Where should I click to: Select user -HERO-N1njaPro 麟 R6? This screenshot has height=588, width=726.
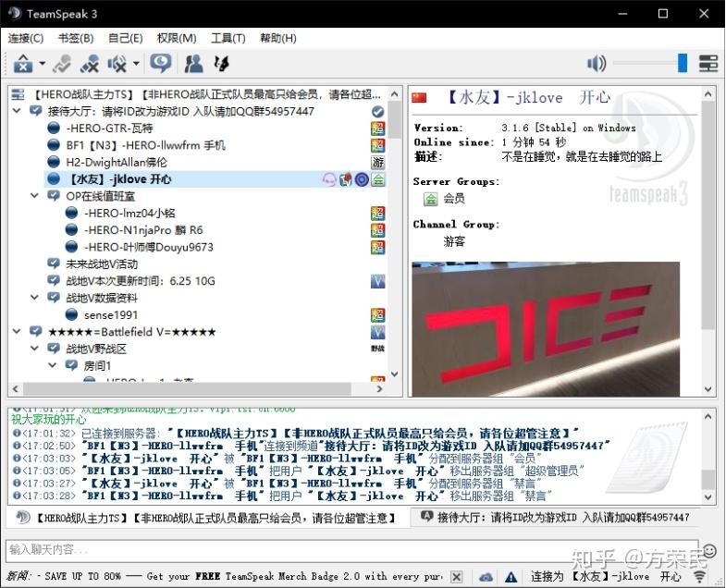pos(143,230)
